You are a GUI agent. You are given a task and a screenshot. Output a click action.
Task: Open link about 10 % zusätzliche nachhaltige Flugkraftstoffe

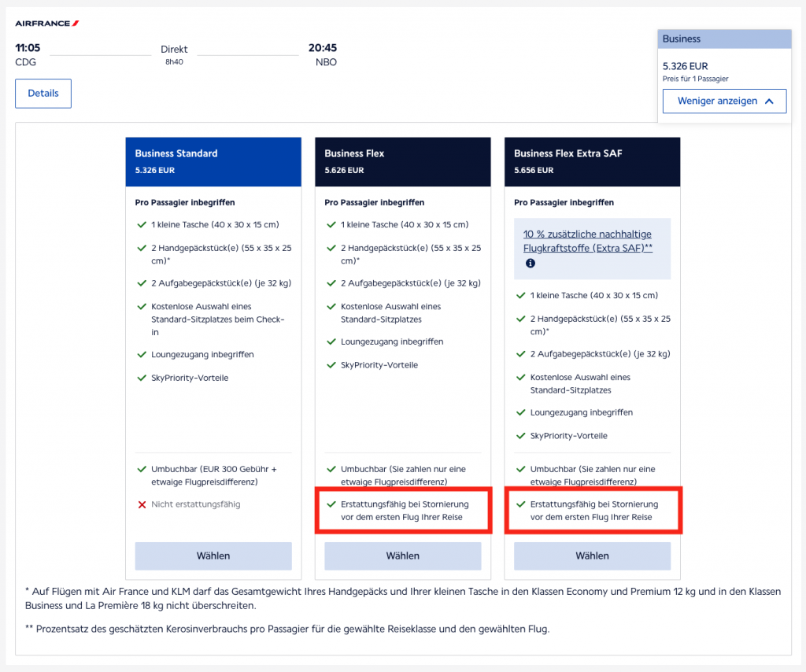587,241
